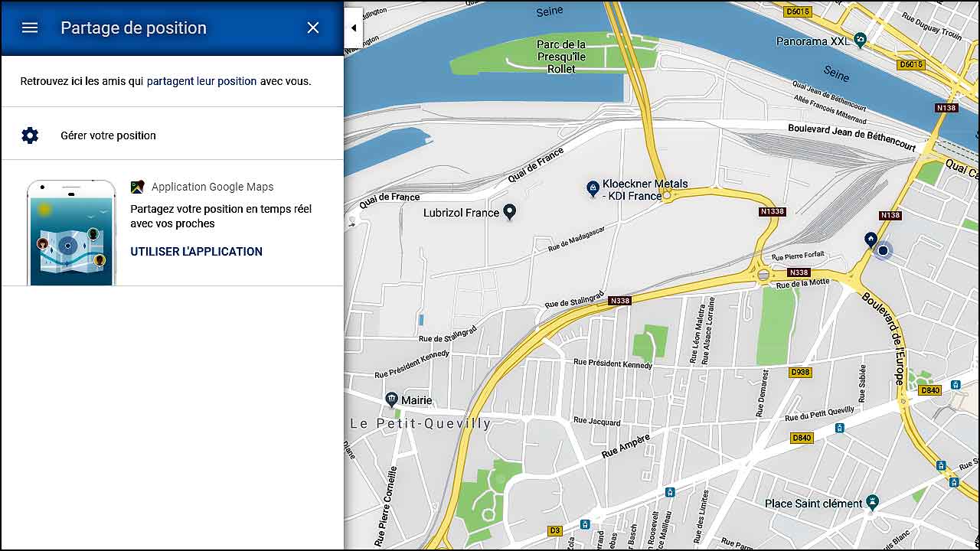
Task: Select the Mairie pin icon
Action: 391,399
